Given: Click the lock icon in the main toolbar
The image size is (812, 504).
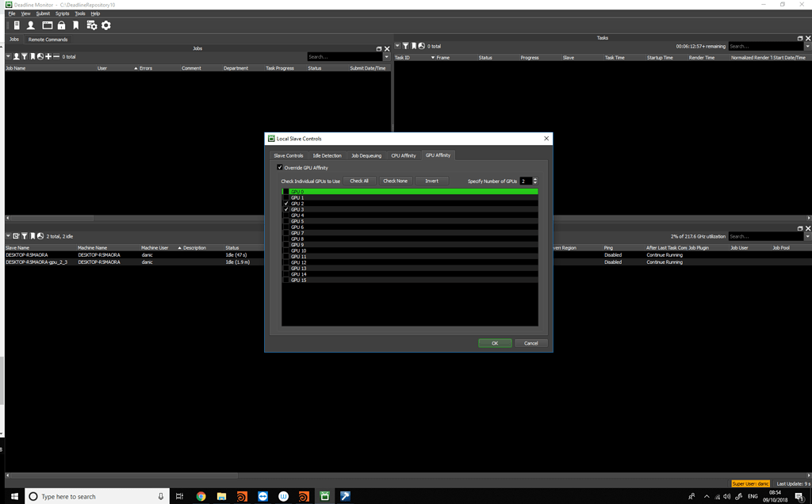Looking at the screenshot, I should click(60, 25).
